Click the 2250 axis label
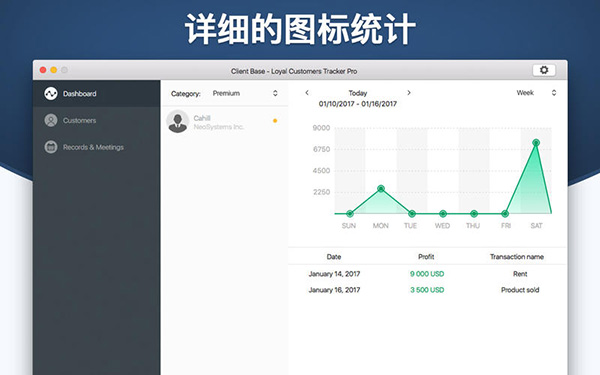This screenshot has height=375, width=600. coord(321,192)
